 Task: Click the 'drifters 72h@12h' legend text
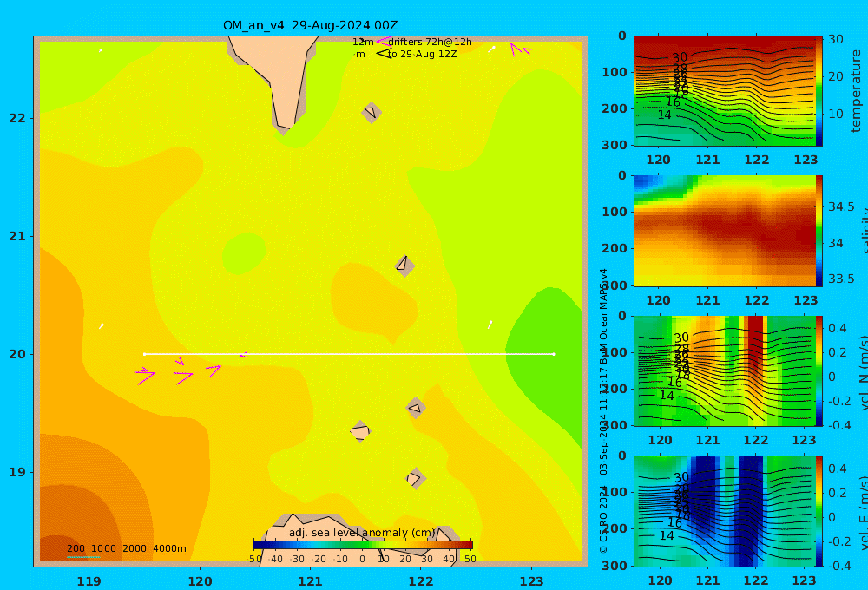click(x=431, y=42)
